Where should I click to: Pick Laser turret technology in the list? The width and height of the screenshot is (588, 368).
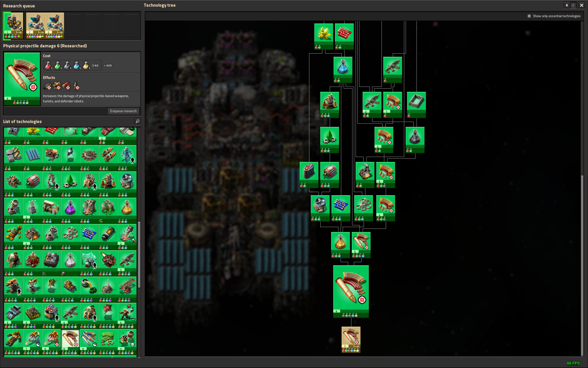point(33,289)
